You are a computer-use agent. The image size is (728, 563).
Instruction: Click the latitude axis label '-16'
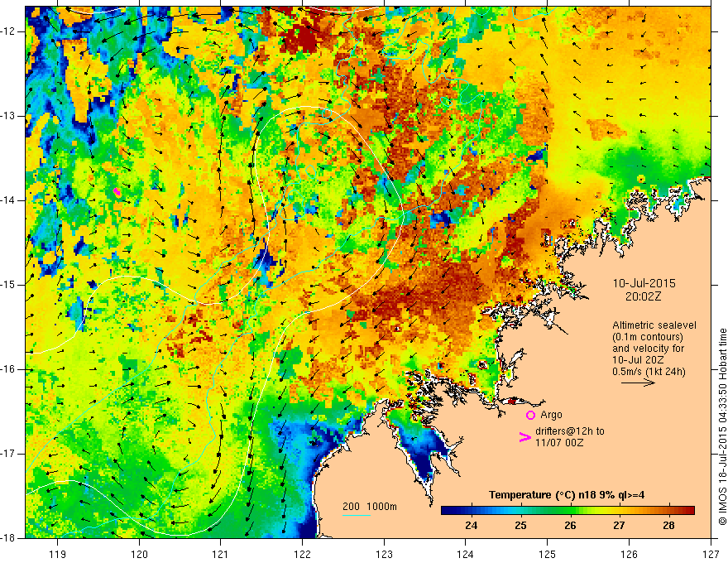click(9, 369)
